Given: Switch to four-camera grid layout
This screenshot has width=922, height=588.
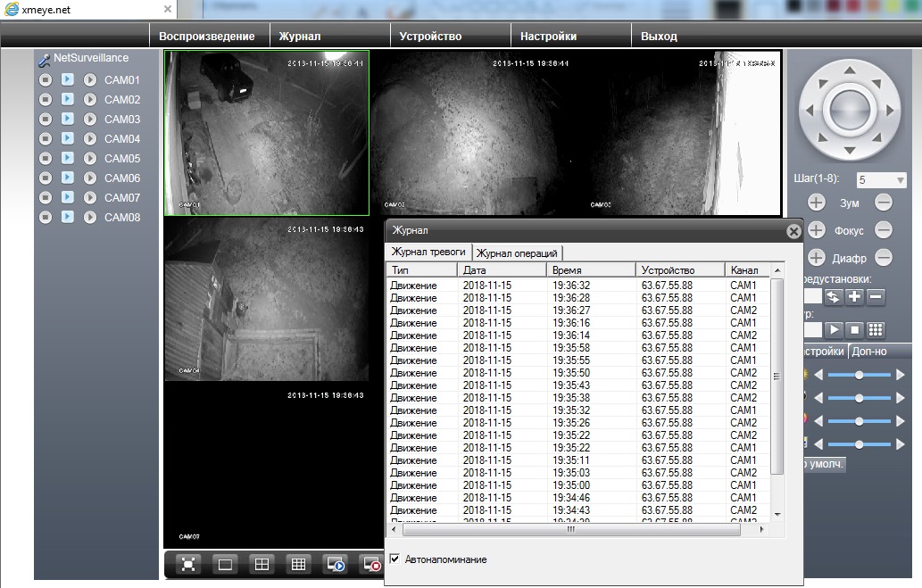Looking at the screenshot, I should click(262, 564).
